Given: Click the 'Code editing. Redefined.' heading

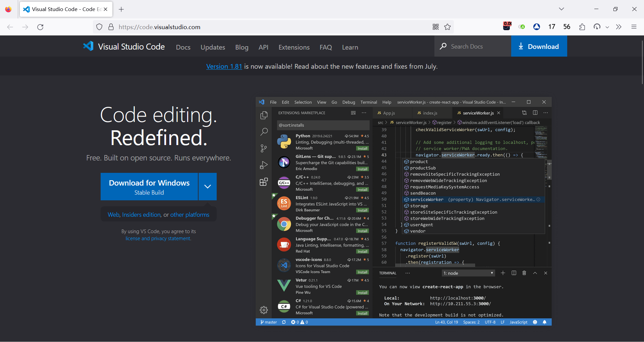Looking at the screenshot, I should tap(159, 126).
